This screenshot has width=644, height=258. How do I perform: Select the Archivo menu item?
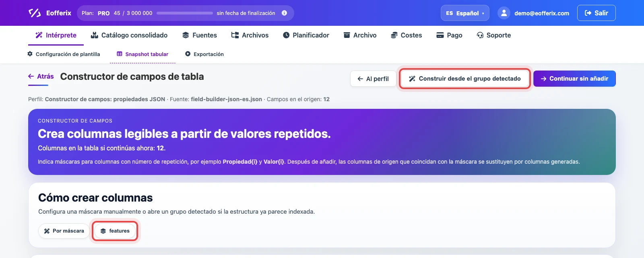pyautogui.click(x=360, y=35)
